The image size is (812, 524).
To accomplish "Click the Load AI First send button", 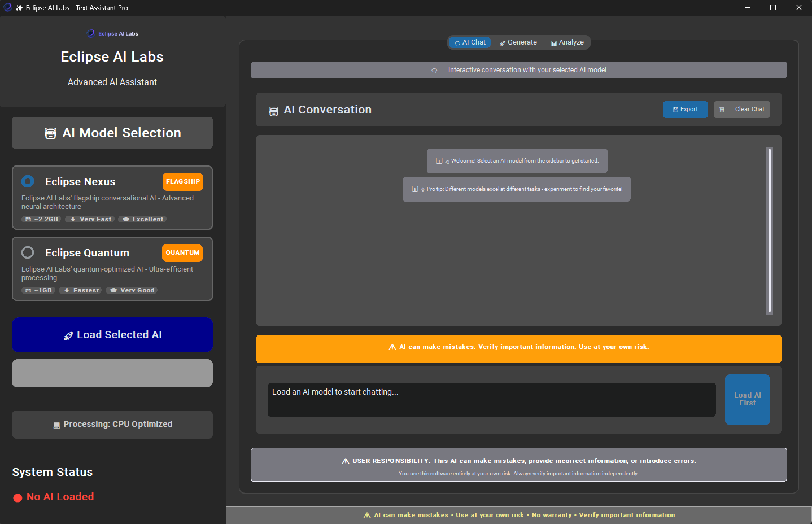I will tap(747, 399).
